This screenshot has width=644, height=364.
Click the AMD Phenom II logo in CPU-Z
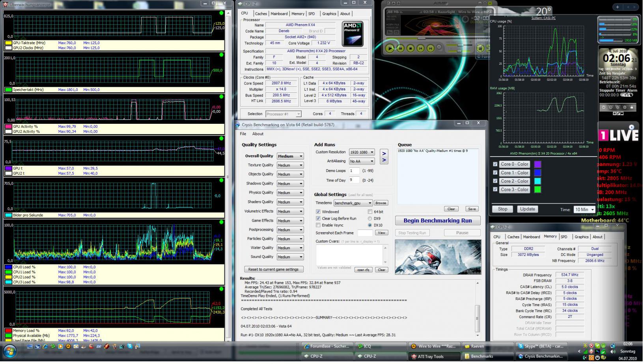(x=353, y=34)
